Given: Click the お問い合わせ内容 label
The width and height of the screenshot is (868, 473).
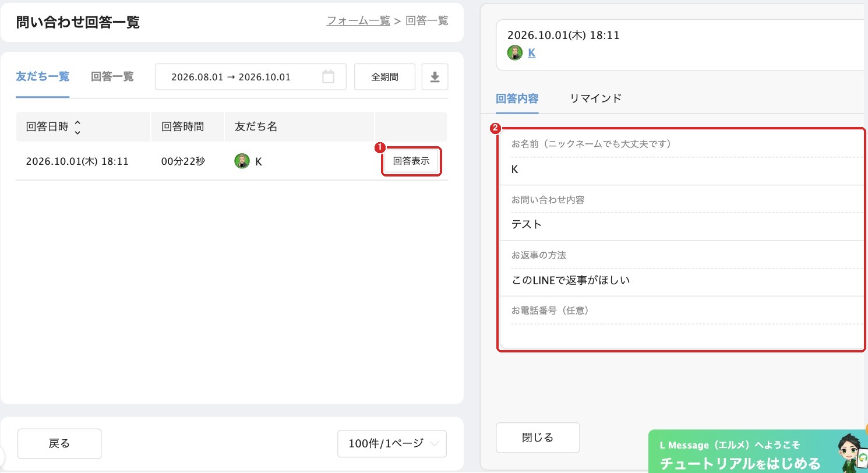Looking at the screenshot, I should [548, 200].
